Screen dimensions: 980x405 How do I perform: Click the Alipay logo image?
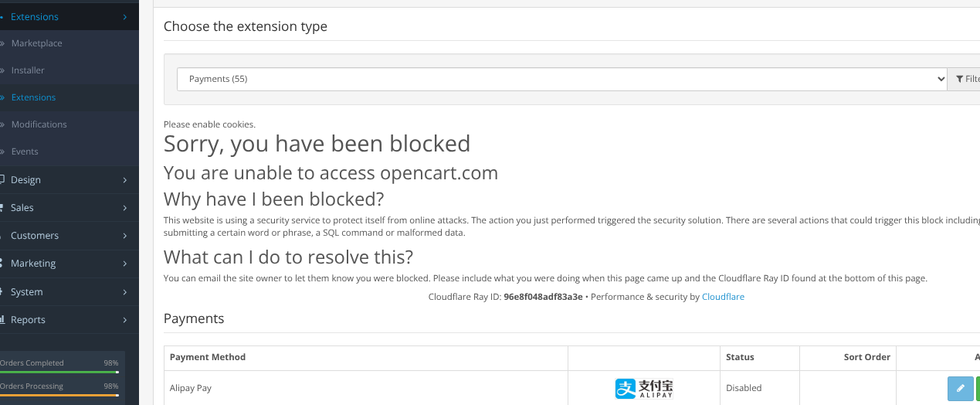click(644, 388)
